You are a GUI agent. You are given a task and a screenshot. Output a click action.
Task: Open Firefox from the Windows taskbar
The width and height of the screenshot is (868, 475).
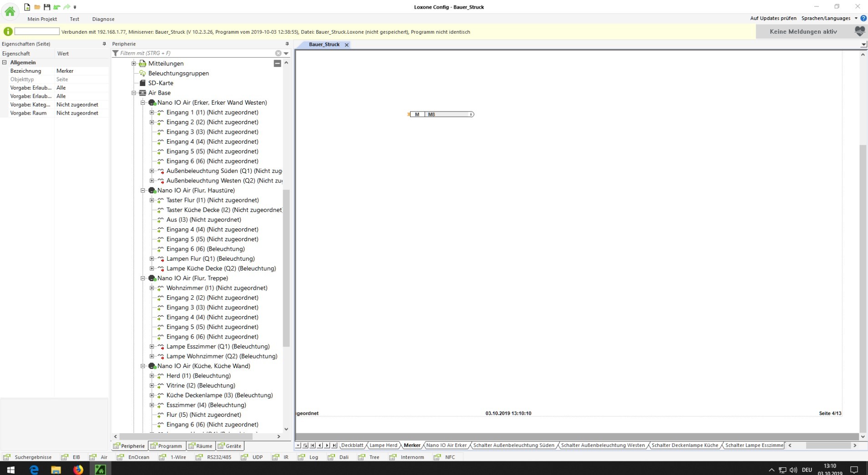(x=78, y=469)
